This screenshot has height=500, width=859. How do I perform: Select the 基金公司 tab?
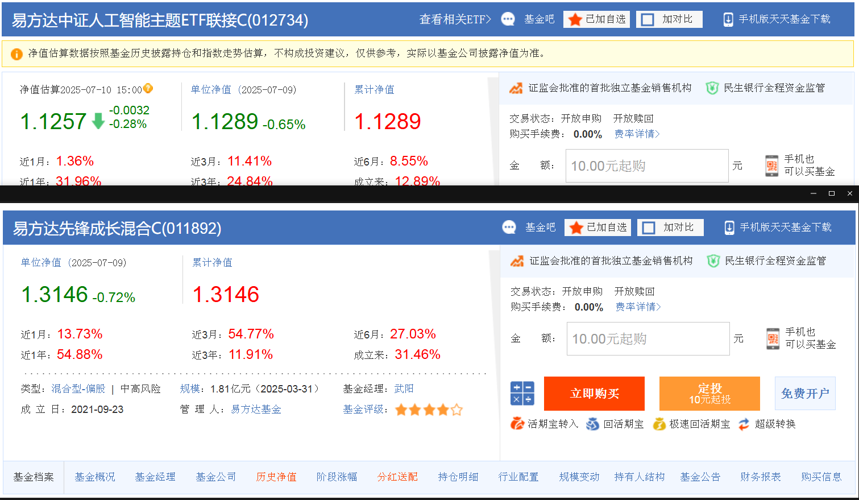[216, 477]
